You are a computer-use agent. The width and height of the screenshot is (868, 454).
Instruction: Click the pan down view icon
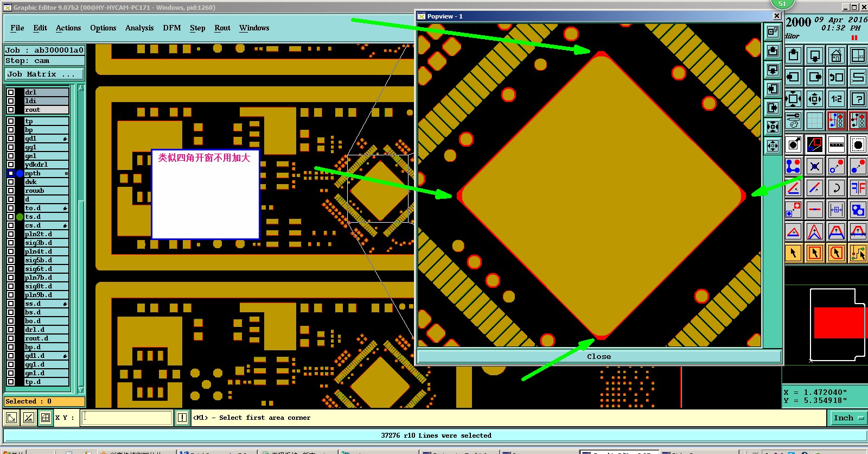point(815,55)
